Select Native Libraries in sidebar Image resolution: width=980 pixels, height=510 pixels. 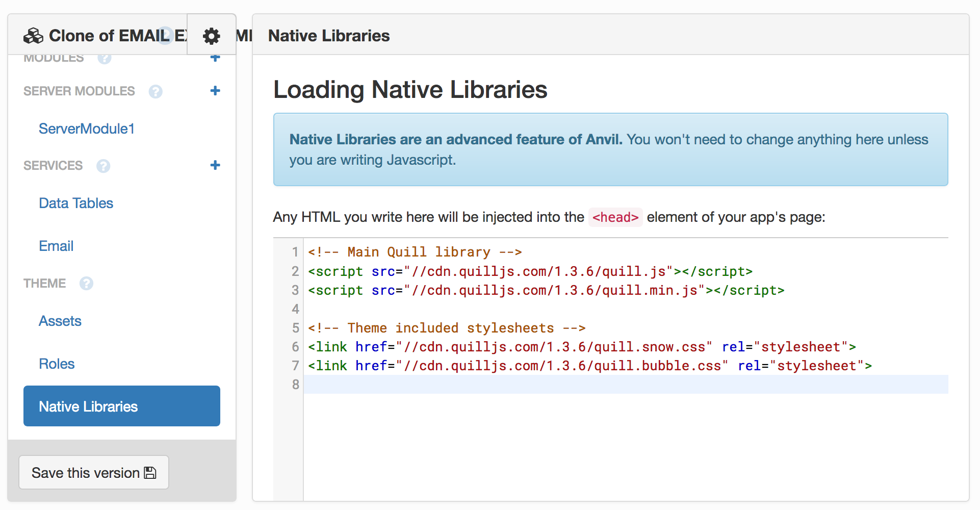(x=122, y=406)
